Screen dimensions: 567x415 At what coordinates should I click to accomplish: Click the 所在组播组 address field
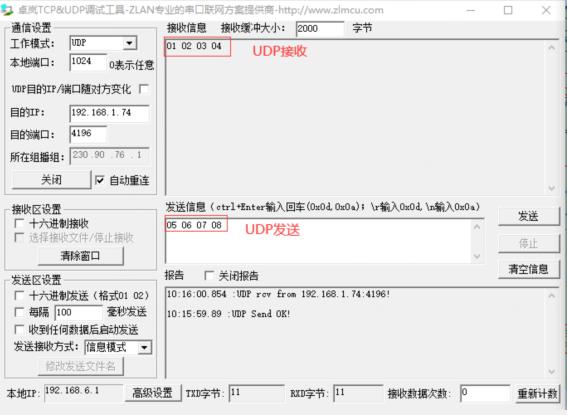click(109, 156)
